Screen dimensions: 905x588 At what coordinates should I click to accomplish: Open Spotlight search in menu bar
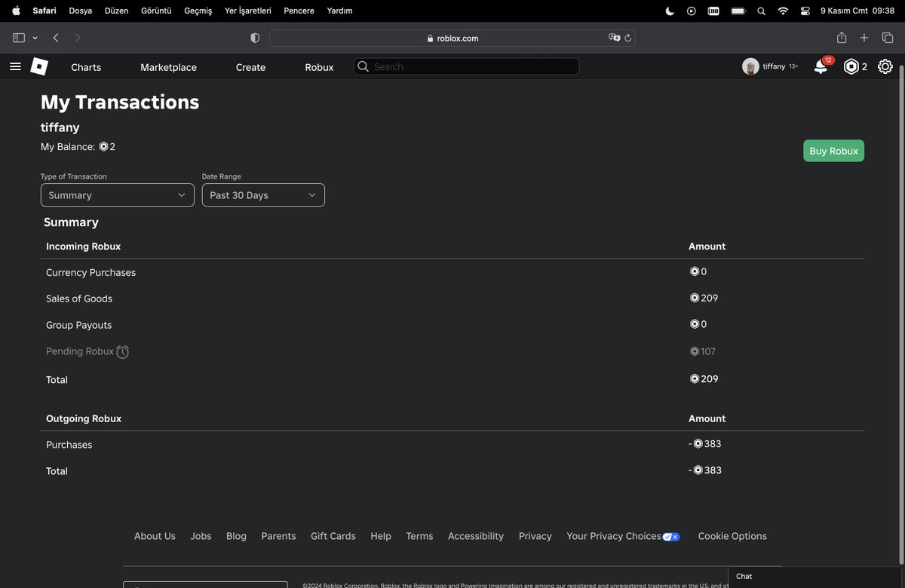point(761,11)
